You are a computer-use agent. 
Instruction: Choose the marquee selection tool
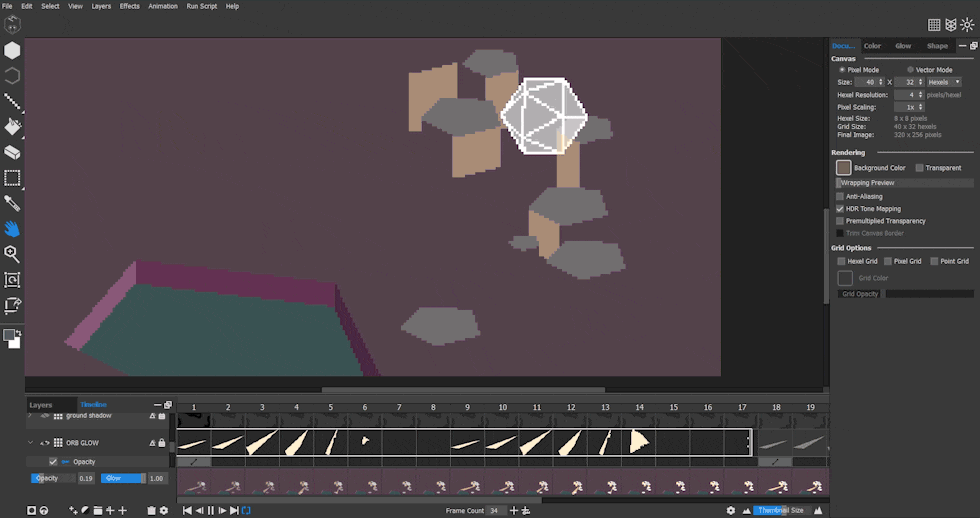point(12,178)
